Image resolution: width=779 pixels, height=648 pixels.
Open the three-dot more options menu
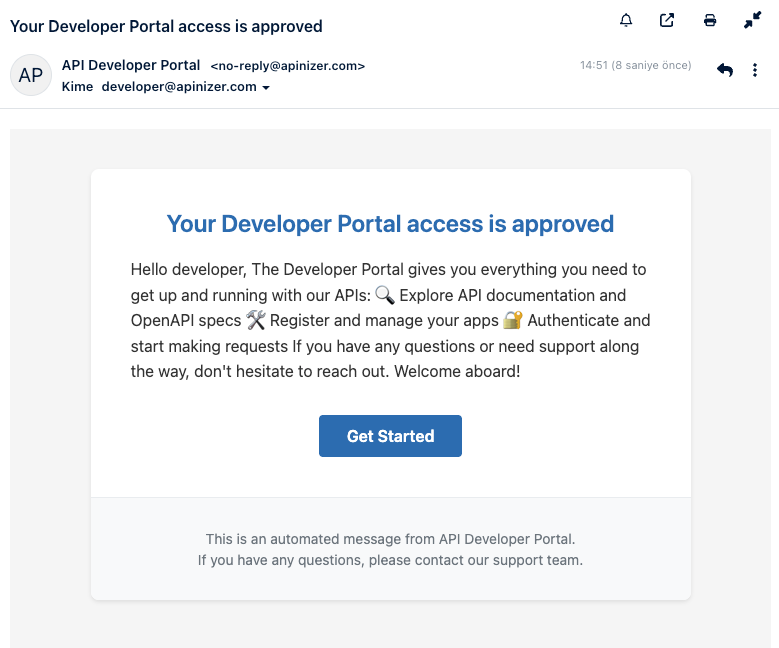coord(755,70)
